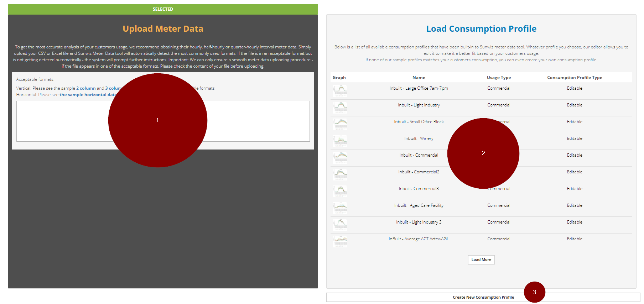Load more consumption profiles

pos(481,260)
